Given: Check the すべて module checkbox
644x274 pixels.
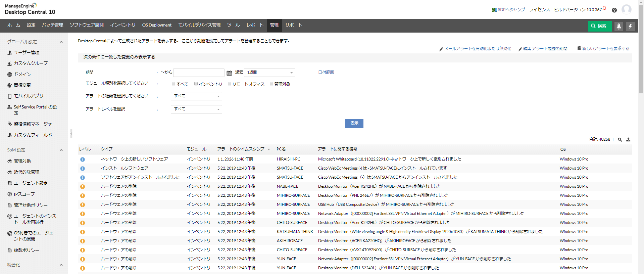Looking at the screenshot, I should [x=174, y=84].
